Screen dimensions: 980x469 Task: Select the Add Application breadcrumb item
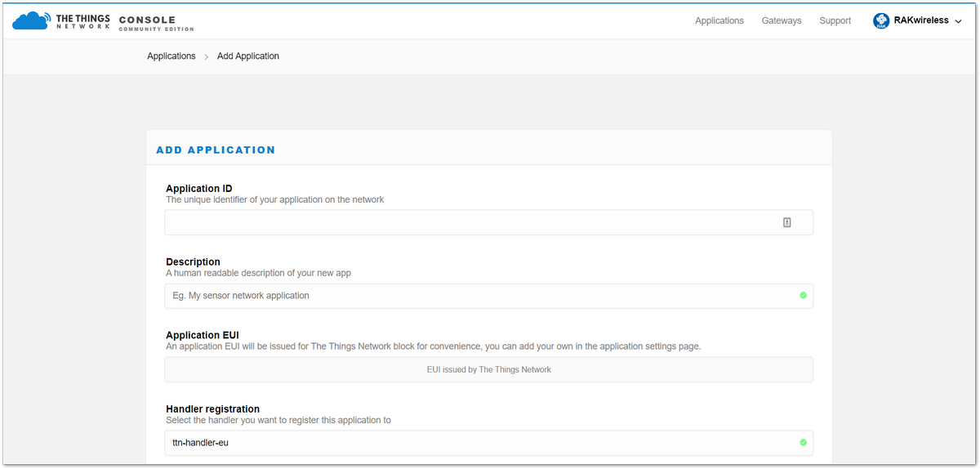point(248,56)
